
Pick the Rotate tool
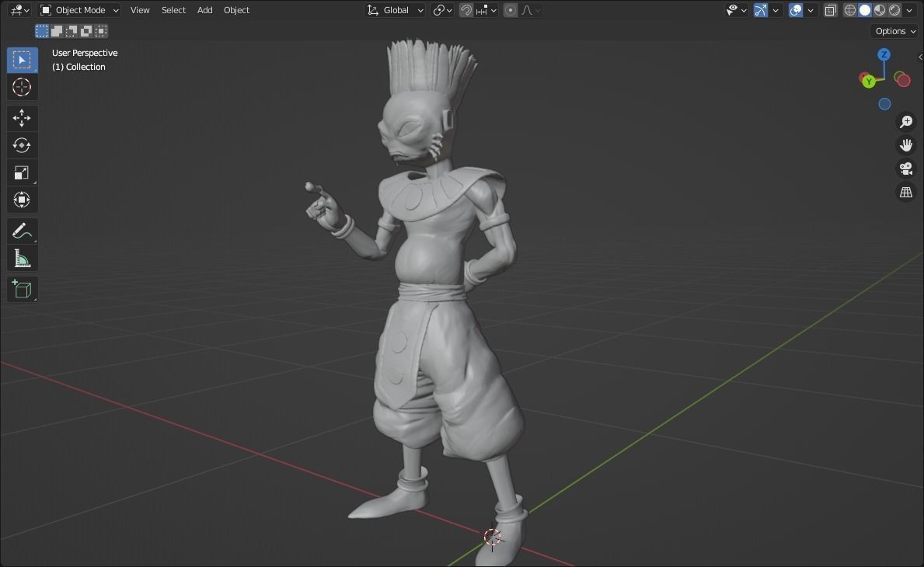[22, 145]
